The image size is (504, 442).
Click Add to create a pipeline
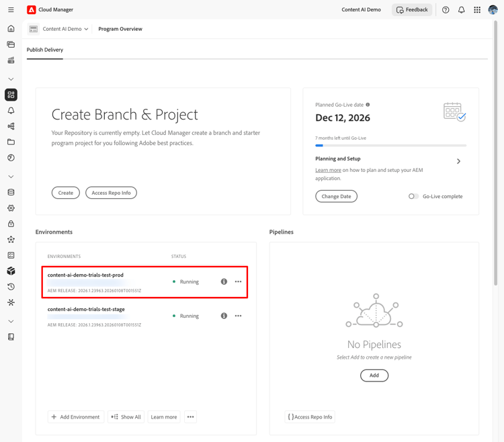coord(374,375)
